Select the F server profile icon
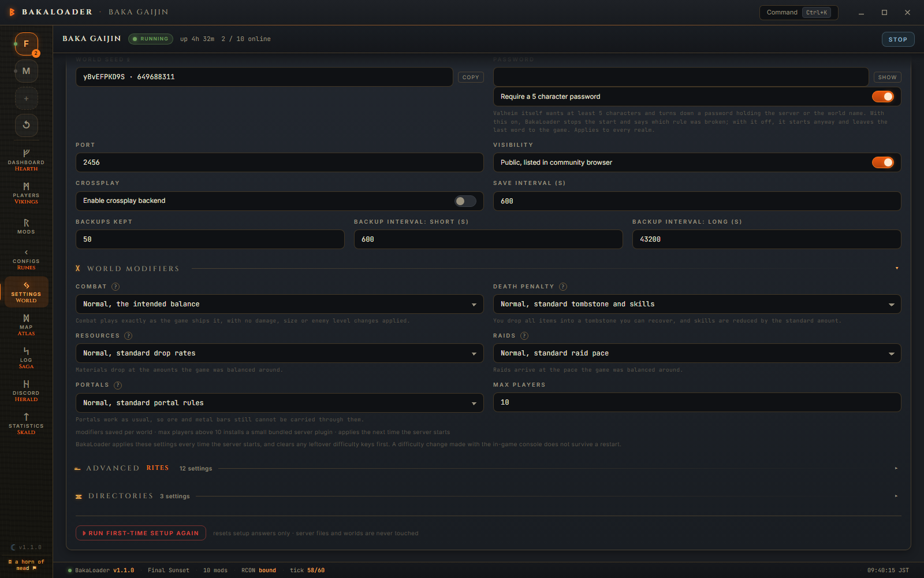Screen dimensions: 924x578 tap(26, 44)
